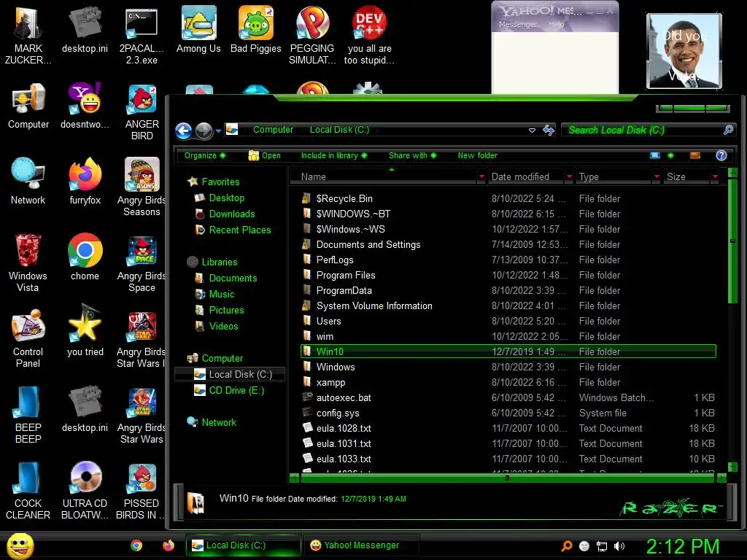This screenshot has width=747, height=560.
Task: Select the Bad Piggies desktop icon
Action: 256,29
